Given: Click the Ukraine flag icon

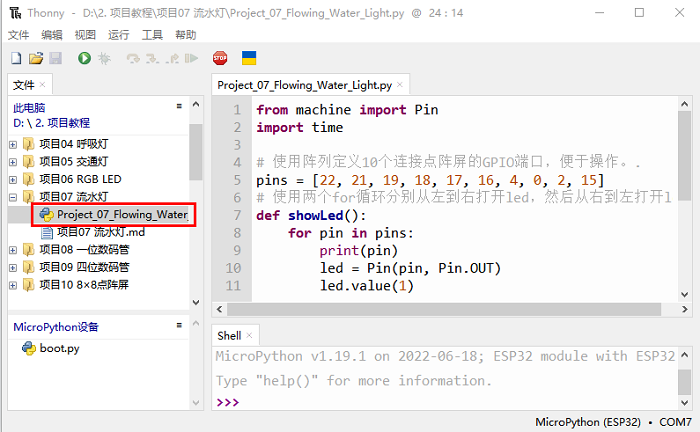Looking at the screenshot, I should (249, 59).
